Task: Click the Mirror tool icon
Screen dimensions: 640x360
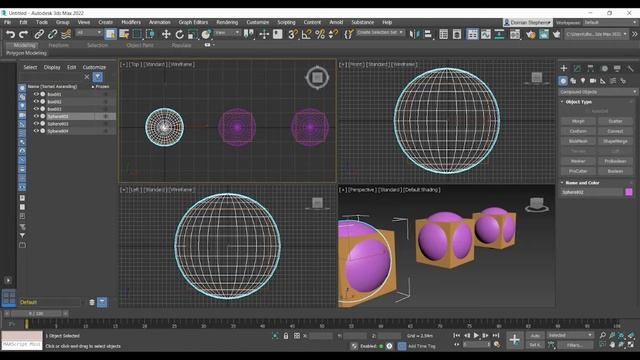Action: pyautogui.click(x=414, y=34)
